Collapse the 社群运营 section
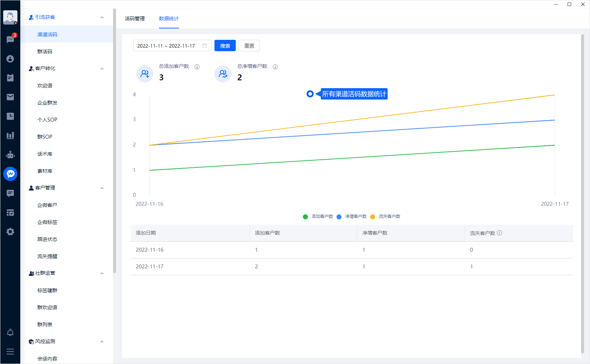 pyautogui.click(x=102, y=273)
